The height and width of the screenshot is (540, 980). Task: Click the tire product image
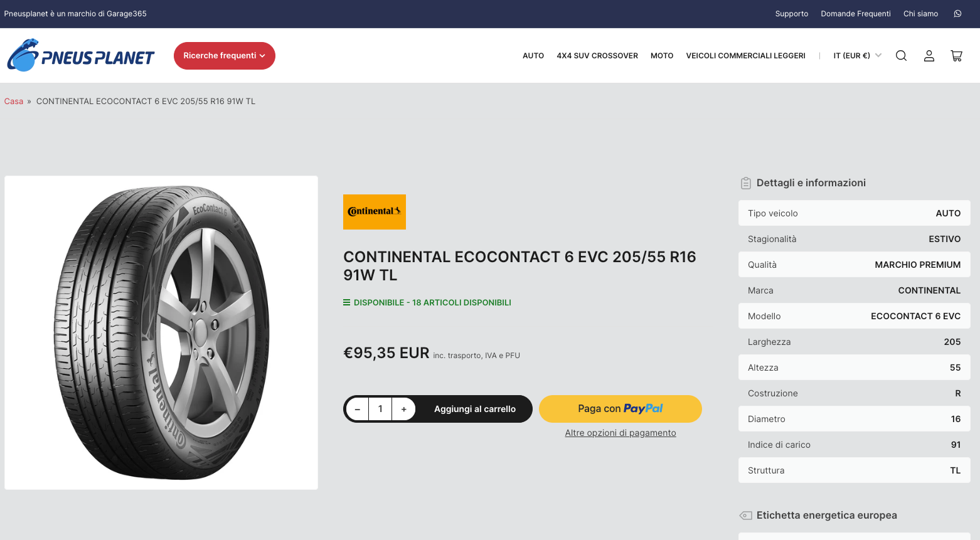coord(161,332)
